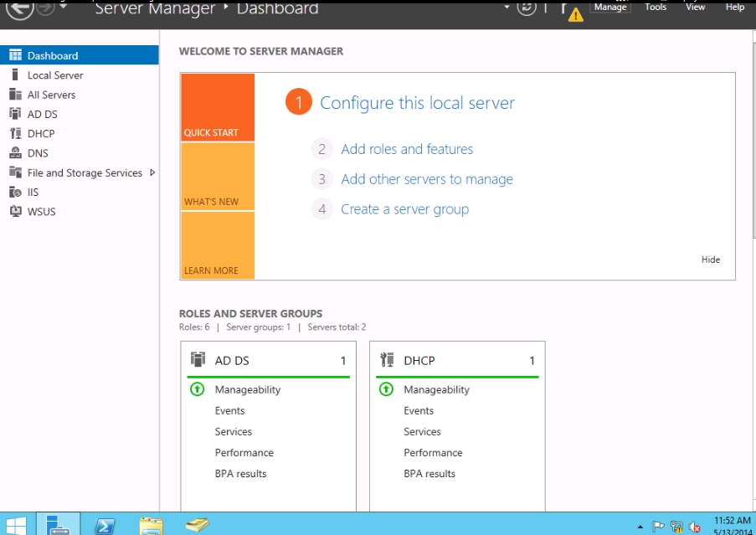Click the muted speaker tray icon
The image size is (756, 535).
tap(694, 527)
